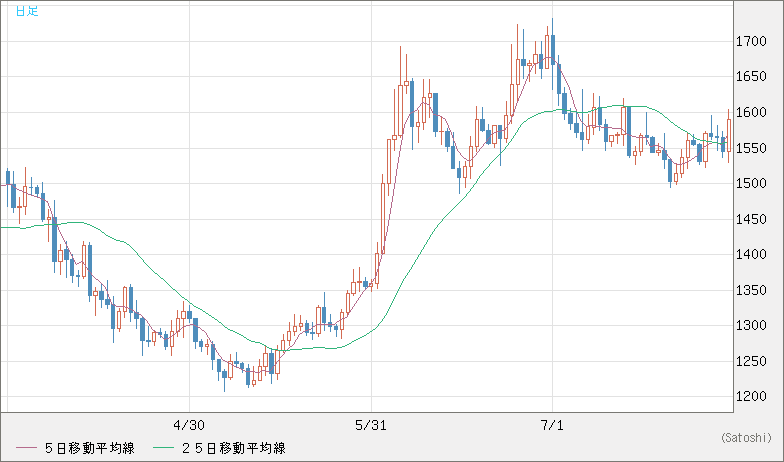Select the 1550 price axis label
Image resolution: width=784 pixels, height=462 pixels.
point(751,148)
